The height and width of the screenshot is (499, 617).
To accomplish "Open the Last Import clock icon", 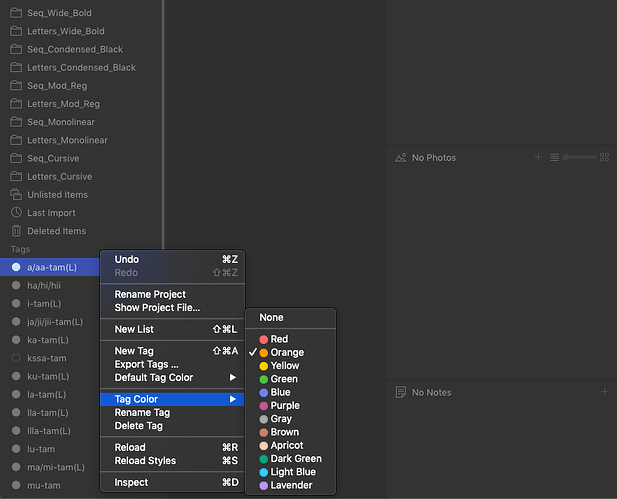I will [16, 213].
